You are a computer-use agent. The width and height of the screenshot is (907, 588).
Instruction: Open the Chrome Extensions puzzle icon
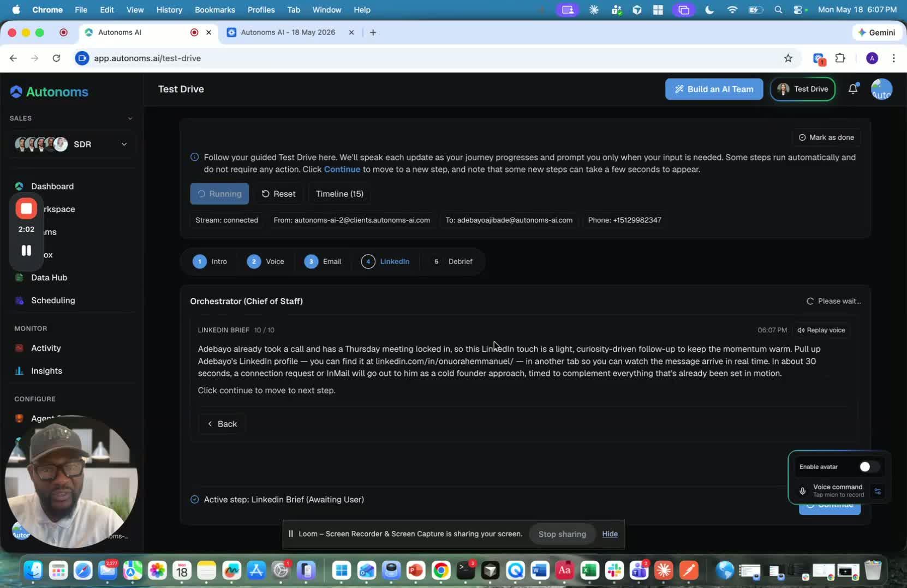(840, 58)
